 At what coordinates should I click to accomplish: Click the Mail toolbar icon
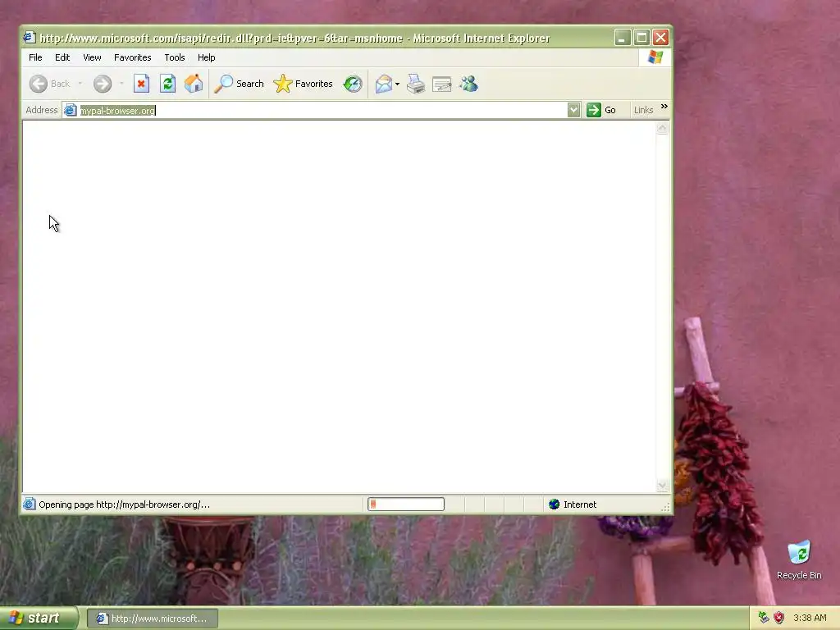(384, 84)
